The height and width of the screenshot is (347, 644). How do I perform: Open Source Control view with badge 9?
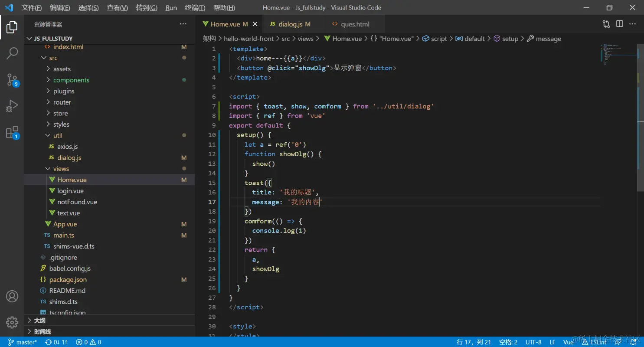[x=13, y=80]
